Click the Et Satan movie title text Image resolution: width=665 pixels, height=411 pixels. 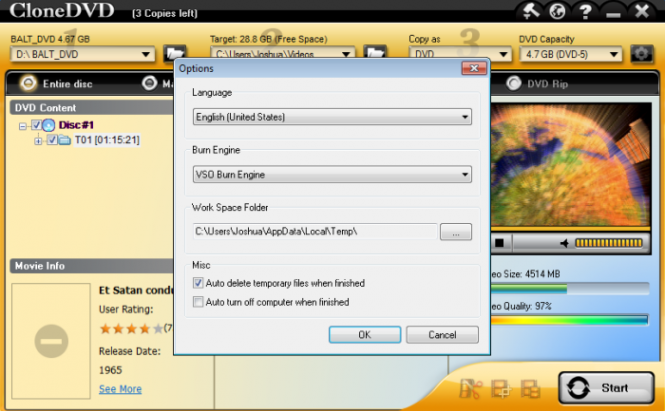point(136,290)
